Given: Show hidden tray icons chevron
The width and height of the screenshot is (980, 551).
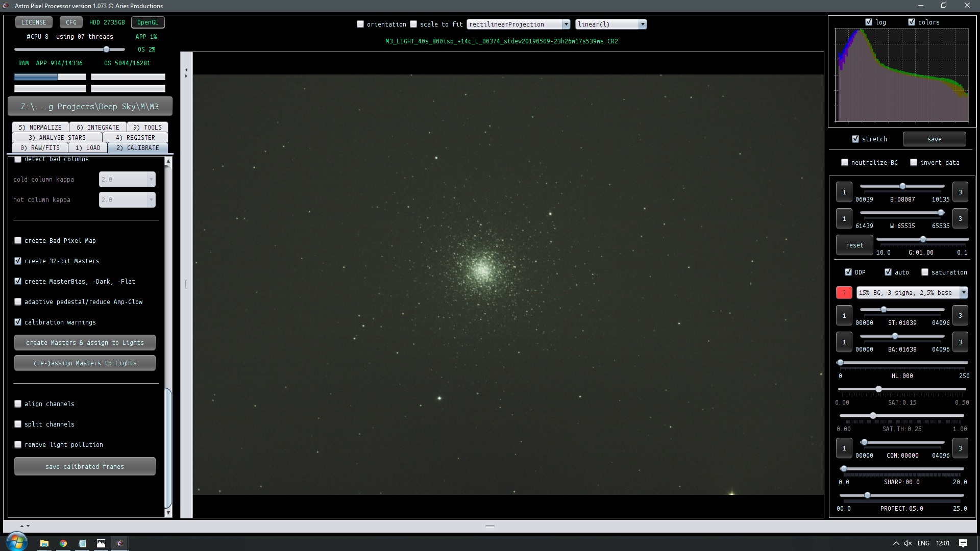Looking at the screenshot, I should pos(896,543).
